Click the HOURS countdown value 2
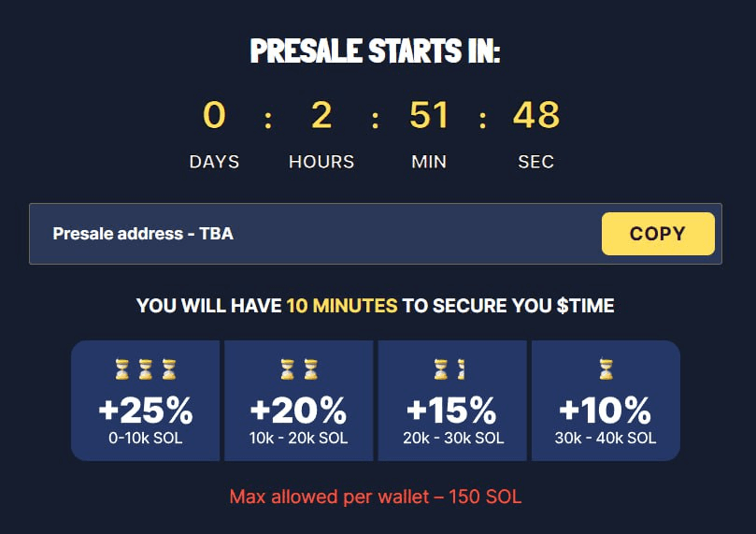The width and height of the screenshot is (756, 534). [x=321, y=115]
